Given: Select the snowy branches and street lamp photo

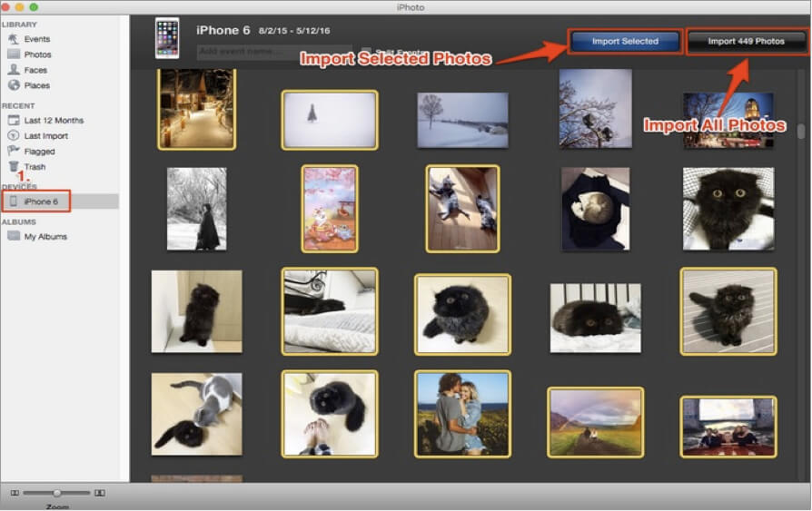Looking at the screenshot, I should (595, 108).
